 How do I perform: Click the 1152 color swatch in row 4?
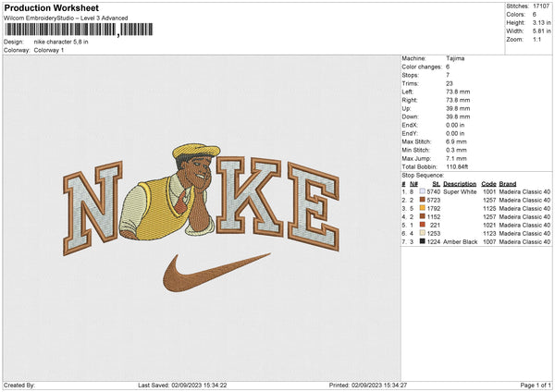422,216
